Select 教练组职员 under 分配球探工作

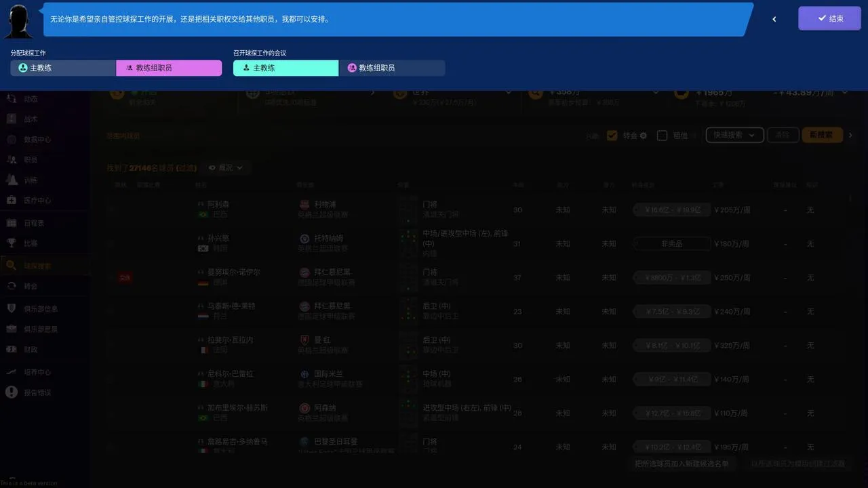pyautogui.click(x=169, y=68)
